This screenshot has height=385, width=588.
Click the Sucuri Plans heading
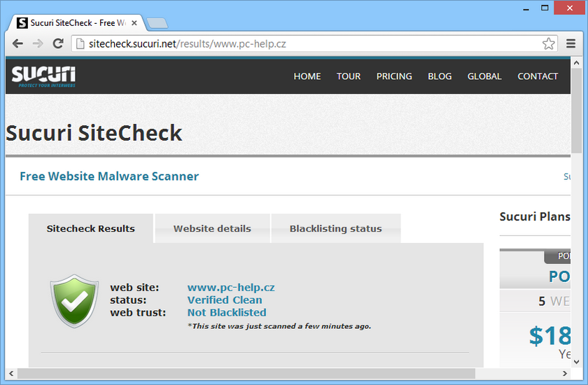pyautogui.click(x=535, y=217)
